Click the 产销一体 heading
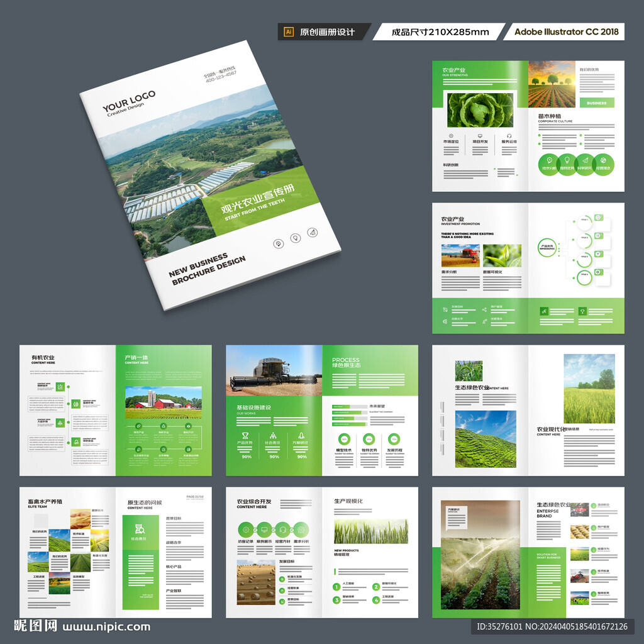Image resolution: width=644 pixels, height=644 pixels. pos(136,358)
